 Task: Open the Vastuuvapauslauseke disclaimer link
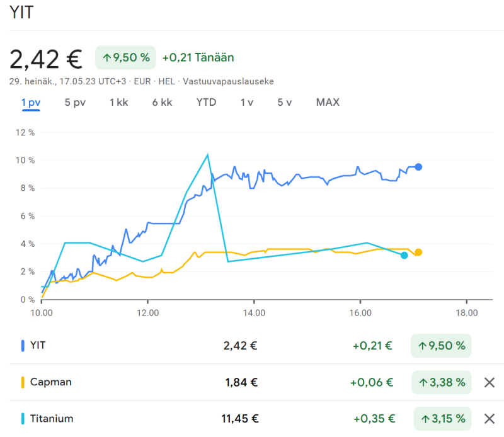click(228, 81)
